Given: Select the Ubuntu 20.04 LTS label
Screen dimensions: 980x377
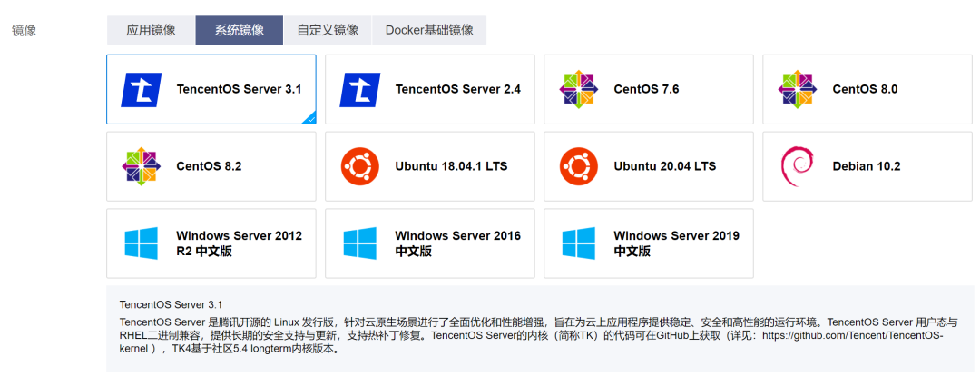Looking at the screenshot, I should pos(665,166).
